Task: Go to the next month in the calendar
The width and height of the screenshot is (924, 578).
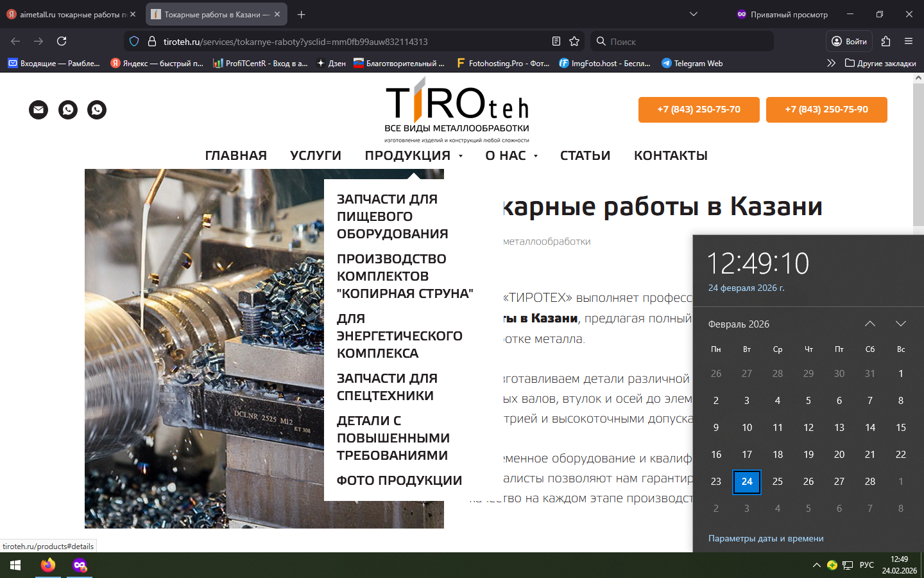Action: click(x=900, y=324)
